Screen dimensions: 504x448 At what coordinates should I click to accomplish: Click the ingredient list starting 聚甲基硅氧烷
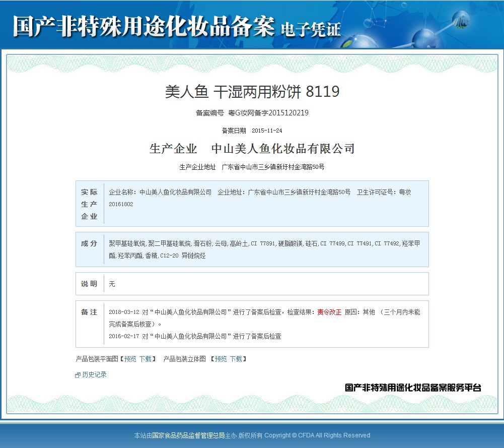[264, 249]
